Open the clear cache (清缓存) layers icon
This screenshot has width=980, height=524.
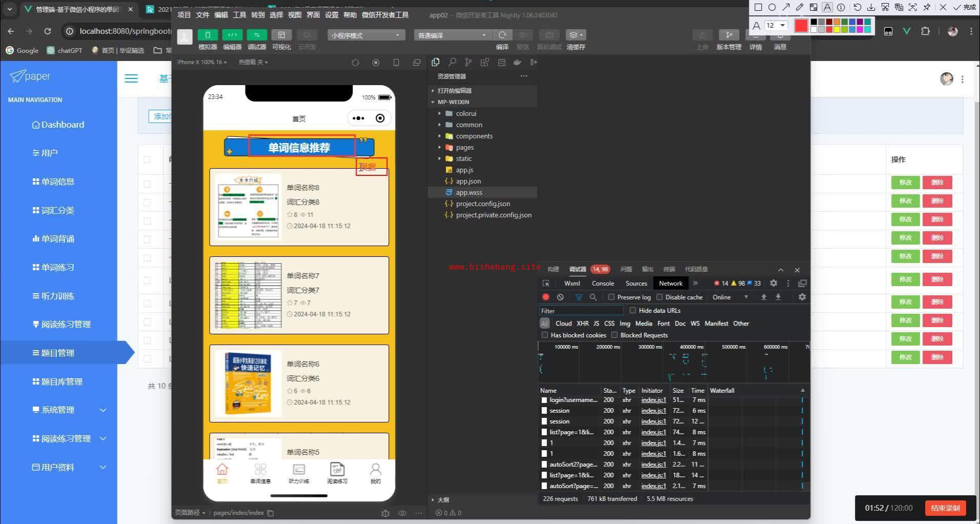point(575,35)
